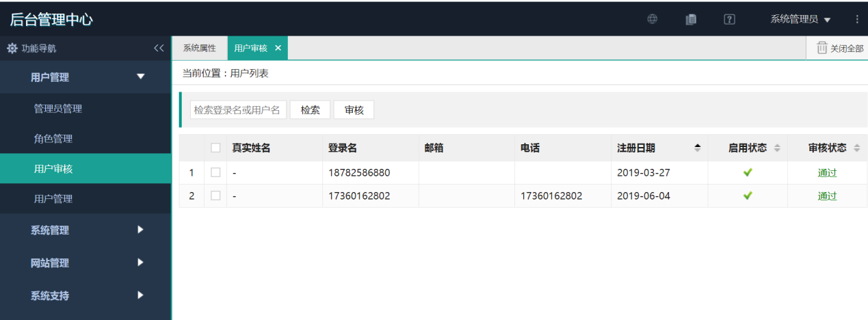This screenshot has width=868, height=320.
Task: Click 通过 link for 17360162802
Action: pyautogui.click(x=827, y=196)
